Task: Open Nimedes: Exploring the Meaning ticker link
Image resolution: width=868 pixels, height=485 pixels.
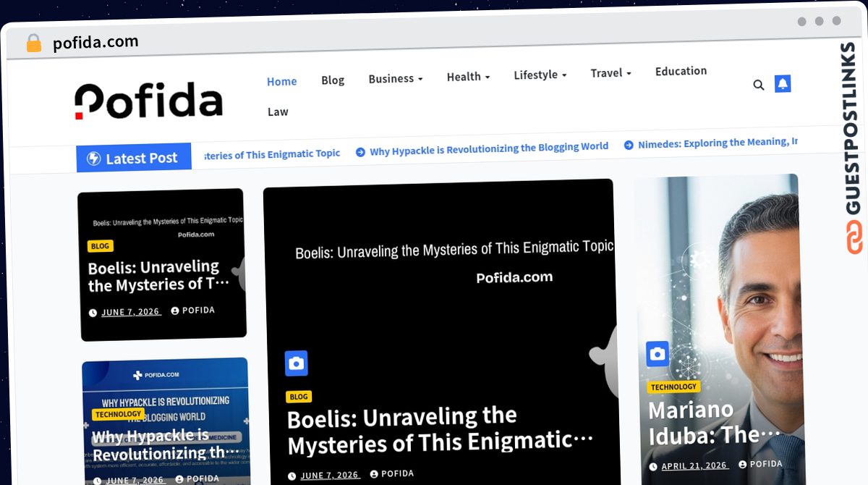Action: (x=718, y=143)
